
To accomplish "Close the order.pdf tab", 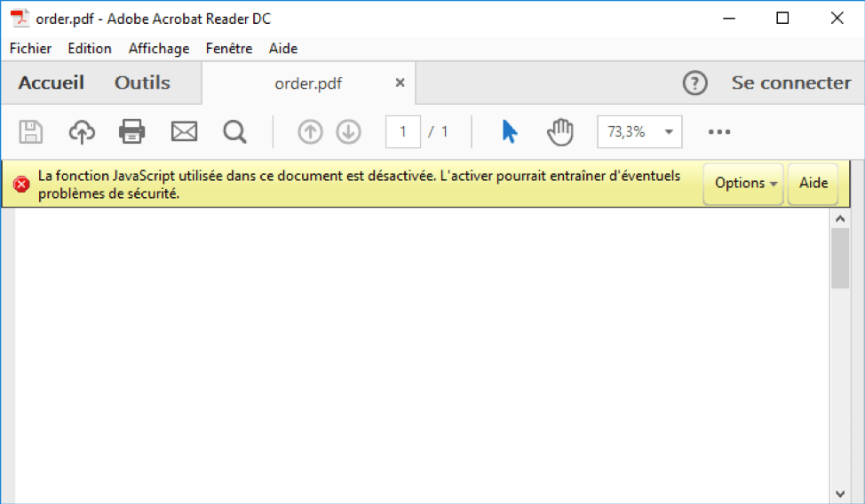I will [x=400, y=83].
